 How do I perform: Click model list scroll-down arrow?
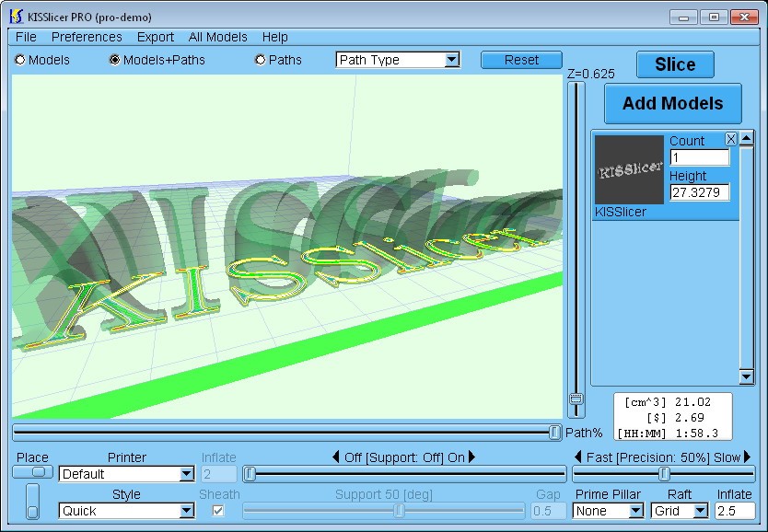pos(747,376)
